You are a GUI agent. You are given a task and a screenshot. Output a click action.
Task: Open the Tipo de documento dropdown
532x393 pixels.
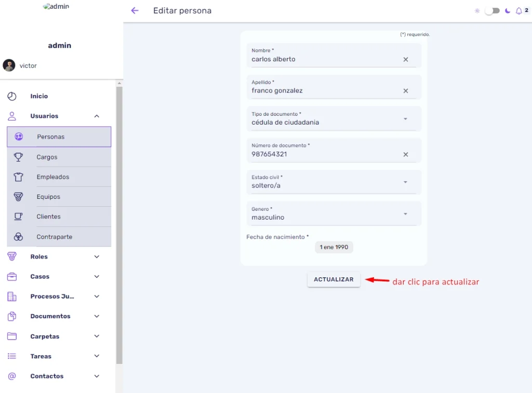[334, 119]
